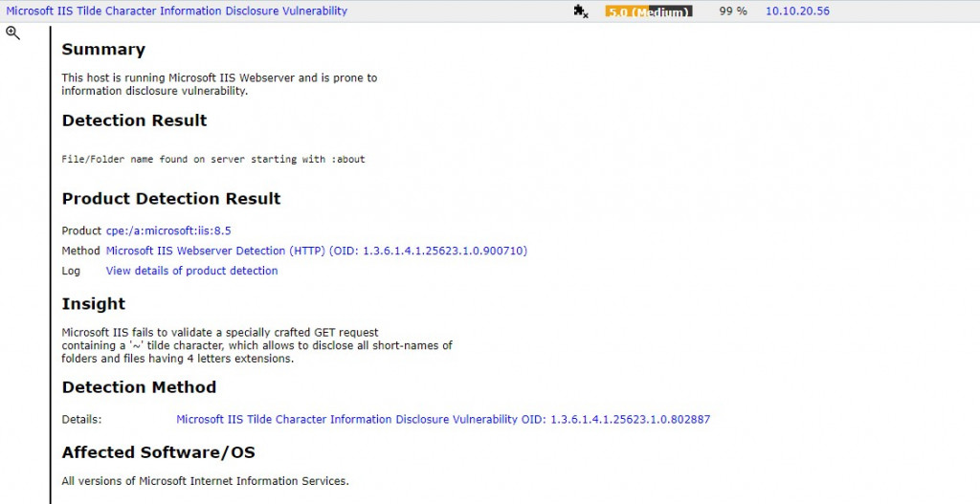The height and width of the screenshot is (504, 980).
Task: Click the 'Method' label
Action: (80, 251)
